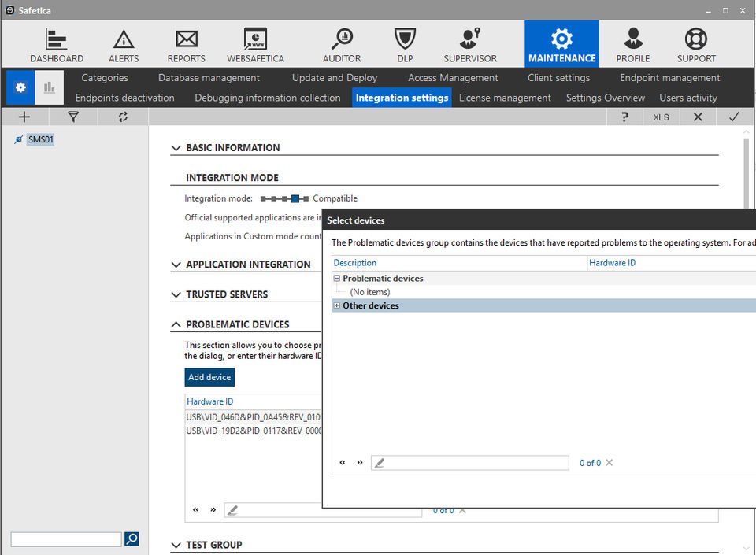The width and height of the screenshot is (756, 555).
Task: Sort the problematic devices Hardware ID column
Action: [254, 401]
